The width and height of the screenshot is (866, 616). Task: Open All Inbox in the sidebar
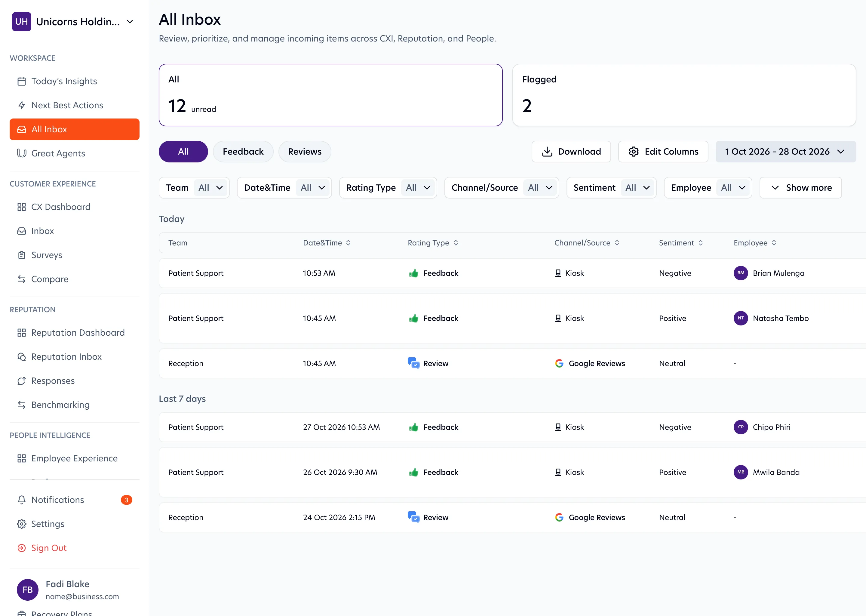[74, 129]
